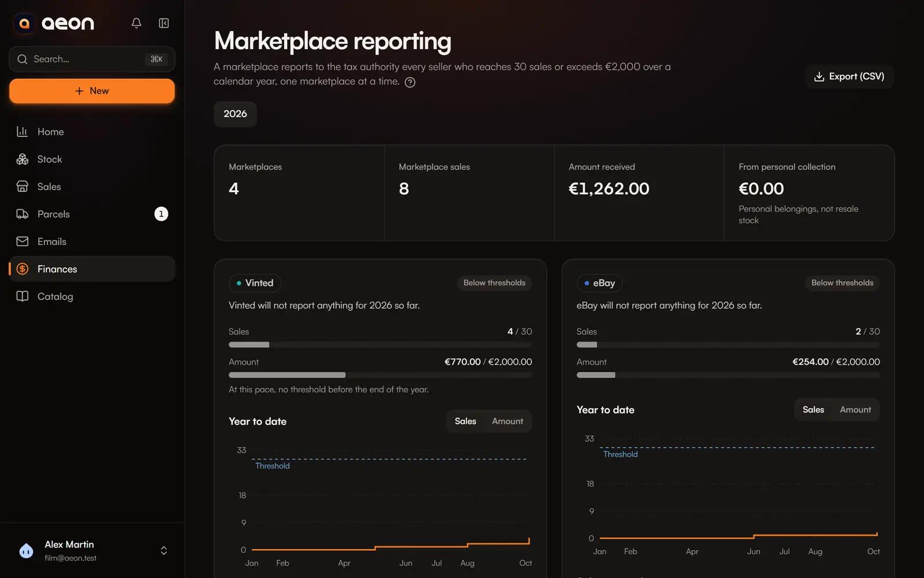This screenshot has height=578, width=924.
Task: Click the Vinted marketplace chip
Action: 255,283
